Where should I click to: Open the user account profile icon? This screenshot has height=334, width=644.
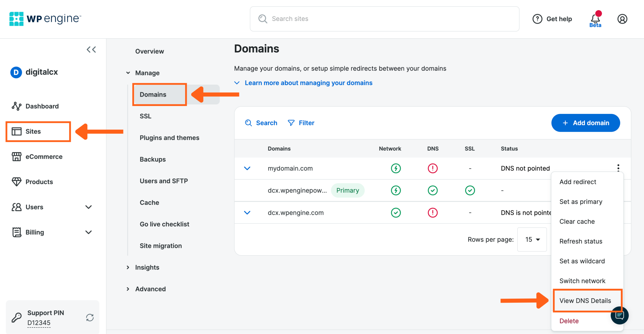pos(622,19)
